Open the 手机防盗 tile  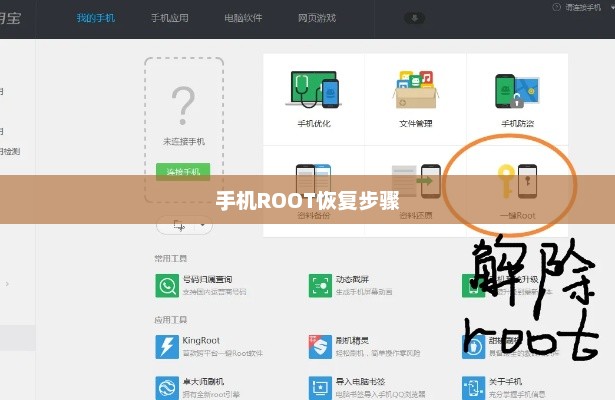point(517,100)
